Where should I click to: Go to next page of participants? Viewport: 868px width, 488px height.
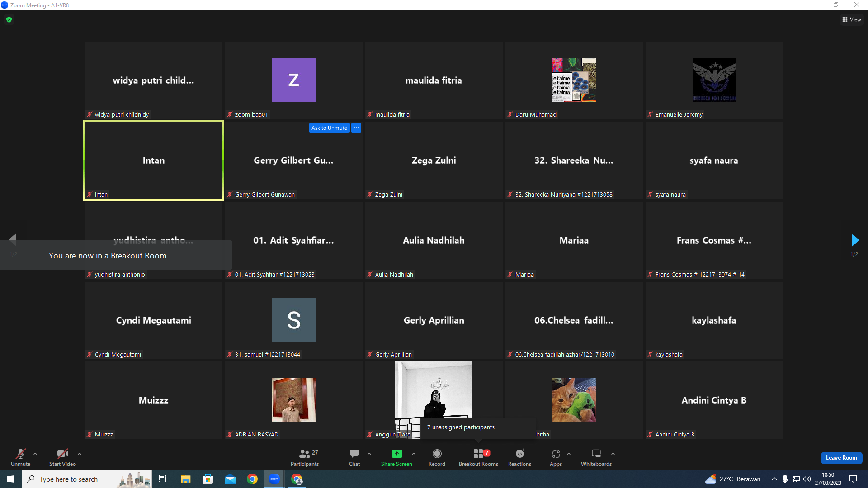(x=855, y=240)
